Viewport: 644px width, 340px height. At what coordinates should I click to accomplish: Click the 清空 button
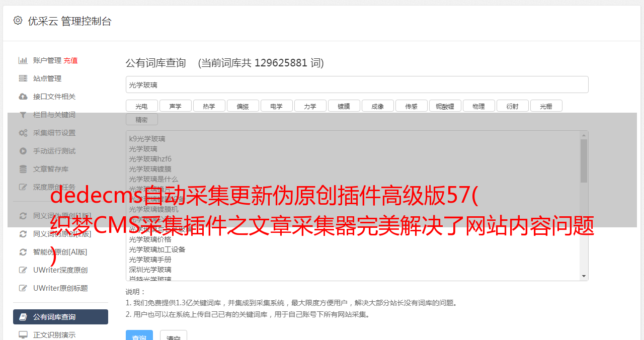pos(174,337)
